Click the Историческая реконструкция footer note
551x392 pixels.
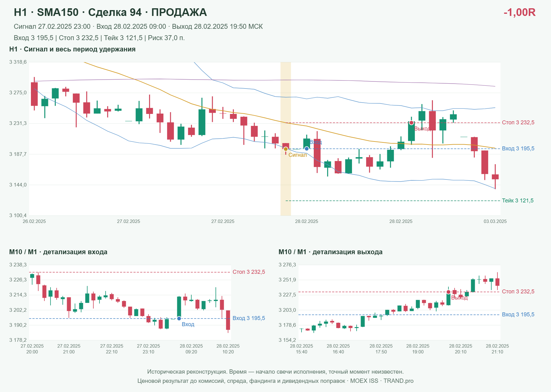pyautogui.click(x=275, y=372)
